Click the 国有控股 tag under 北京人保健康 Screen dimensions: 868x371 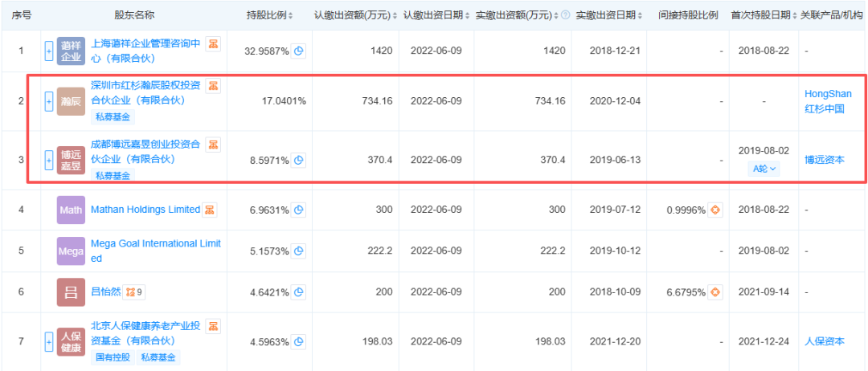113,357
